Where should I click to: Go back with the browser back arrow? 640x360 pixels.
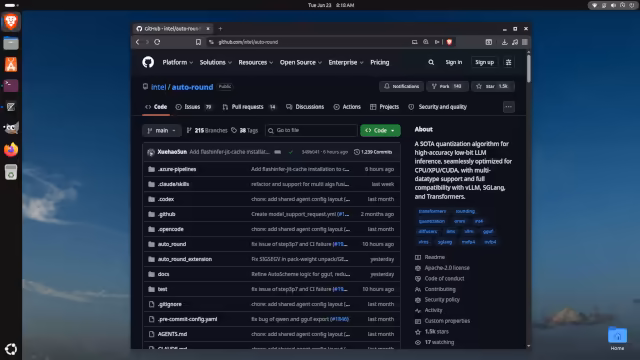point(138,42)
